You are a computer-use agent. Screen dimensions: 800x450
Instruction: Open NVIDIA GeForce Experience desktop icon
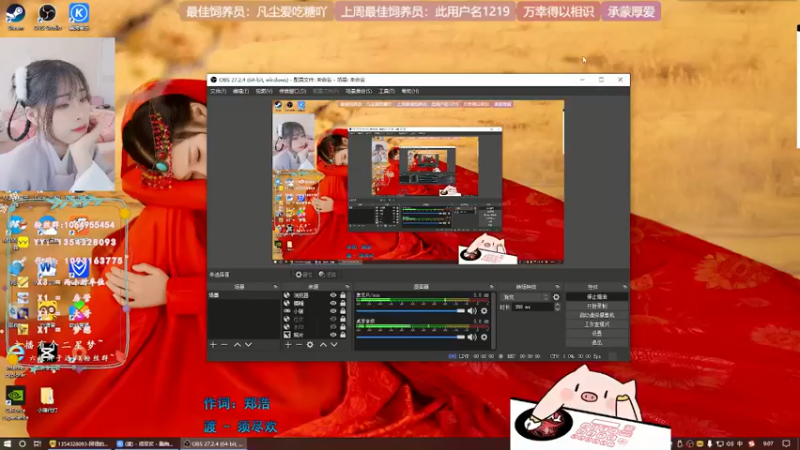[15, 403]
